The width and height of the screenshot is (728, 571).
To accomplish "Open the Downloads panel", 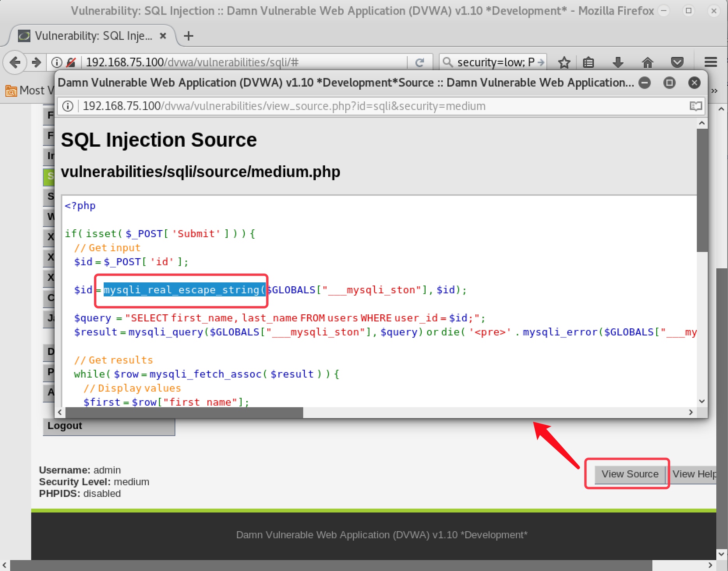I will 618,62.
